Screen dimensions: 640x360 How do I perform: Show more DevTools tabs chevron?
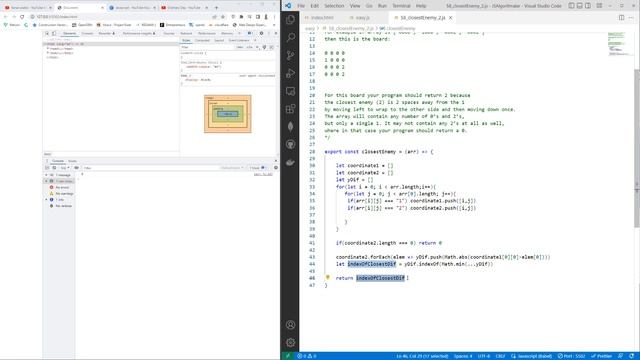pos(240,33)
